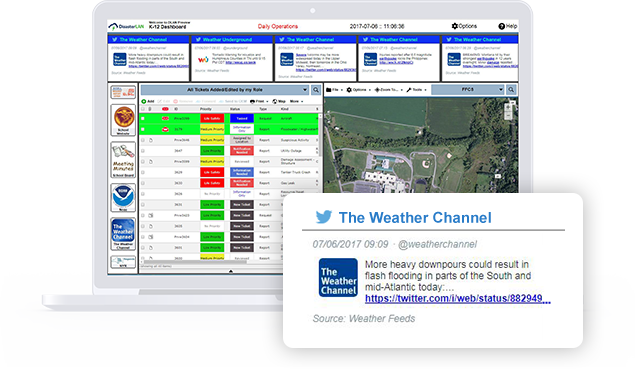The height and width of the screenshot is (369, 635).
Task: Click the NOAA logo sidebar icon
Action: click(x=124, y=197)
